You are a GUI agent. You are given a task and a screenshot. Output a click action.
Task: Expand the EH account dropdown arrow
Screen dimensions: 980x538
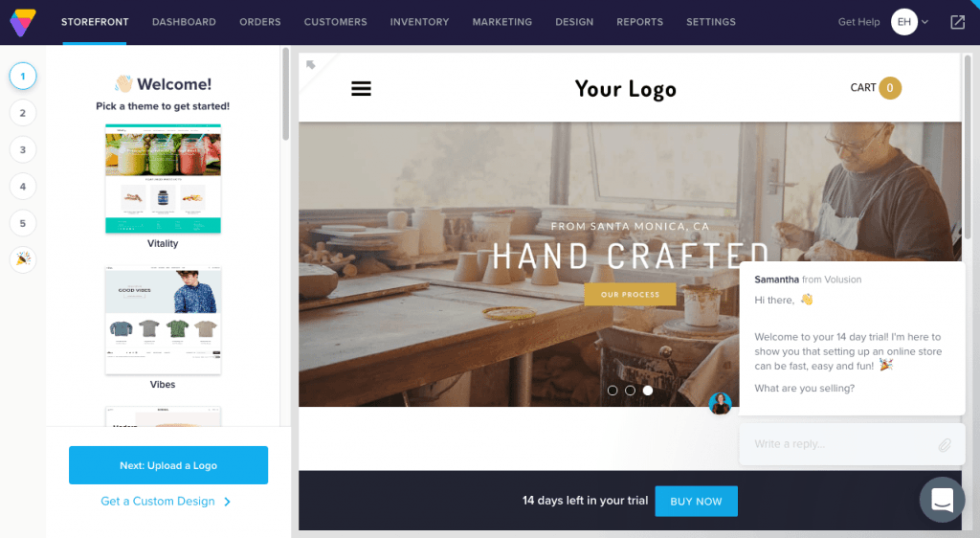[x=925, y=22]
